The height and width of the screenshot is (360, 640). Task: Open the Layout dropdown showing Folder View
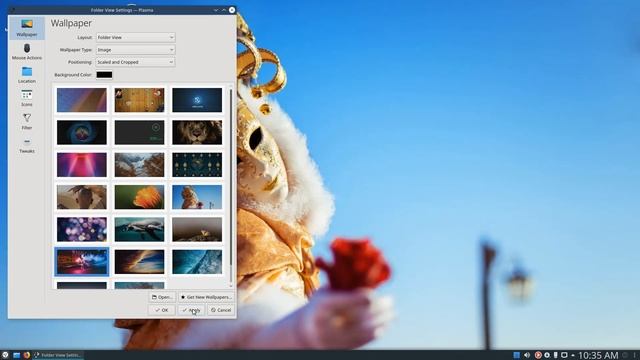[136, 37]
